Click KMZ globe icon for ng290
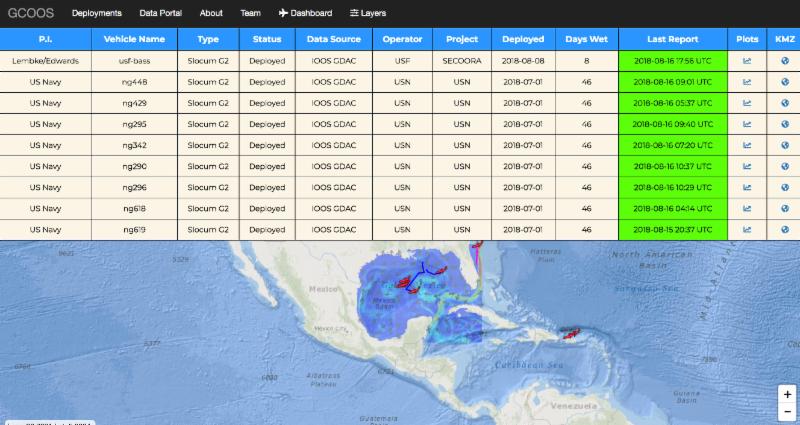The width and height of the screenshot is (800, 425). [784, 166]
